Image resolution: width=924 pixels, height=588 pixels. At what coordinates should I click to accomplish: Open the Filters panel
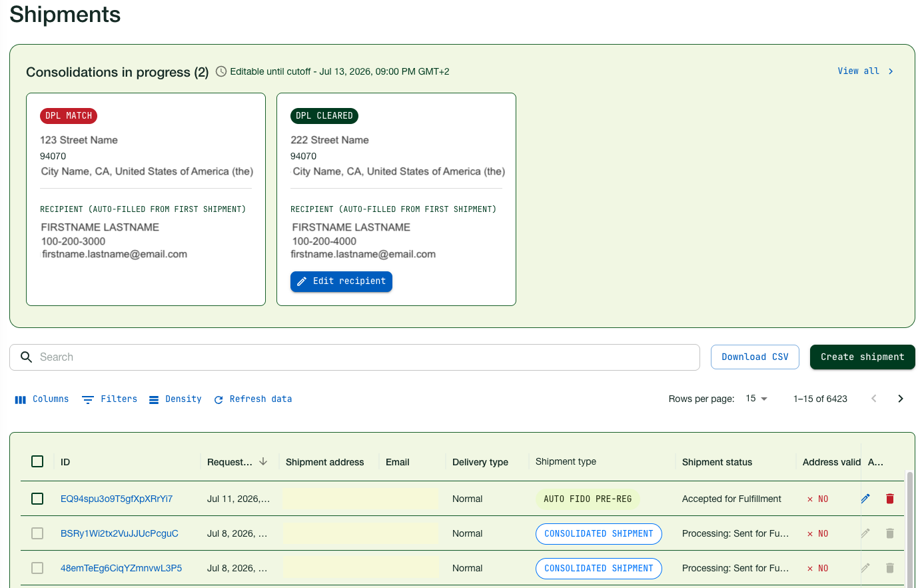(109, 399)
